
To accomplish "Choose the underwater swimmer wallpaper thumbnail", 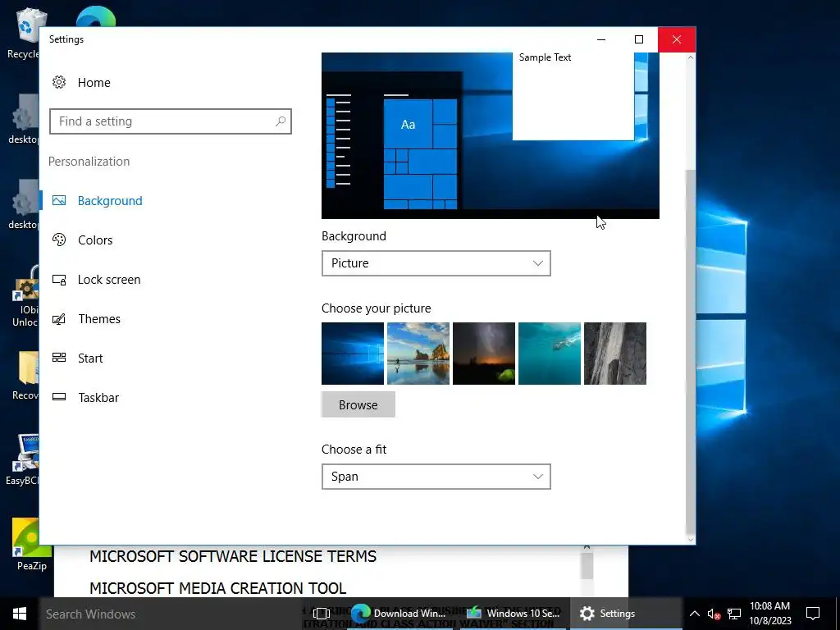I will [x=550, y=354].
